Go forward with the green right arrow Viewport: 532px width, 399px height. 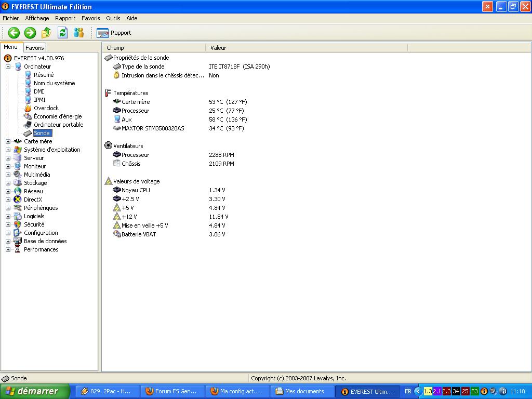click(x=30, y=33)
